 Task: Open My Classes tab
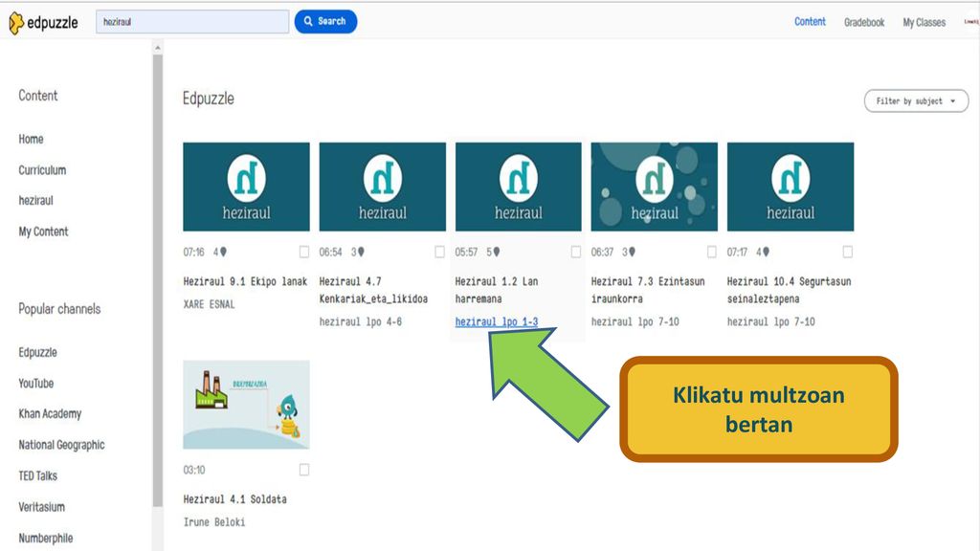click(924, 23)
